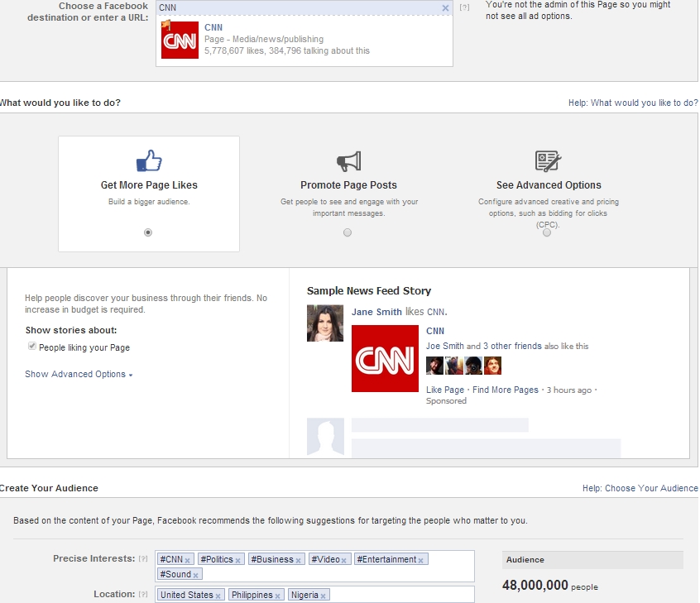Click the 48,000,000 people audience estimate
This screenshot has width=700, height=603.
[x=550, y=585]
